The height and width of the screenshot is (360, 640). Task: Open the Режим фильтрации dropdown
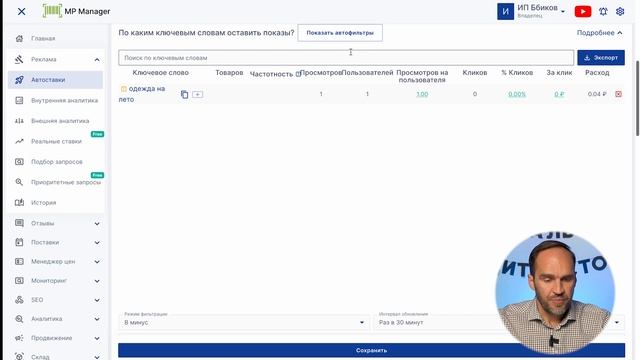pyautogui.click(x=244, y=322)
